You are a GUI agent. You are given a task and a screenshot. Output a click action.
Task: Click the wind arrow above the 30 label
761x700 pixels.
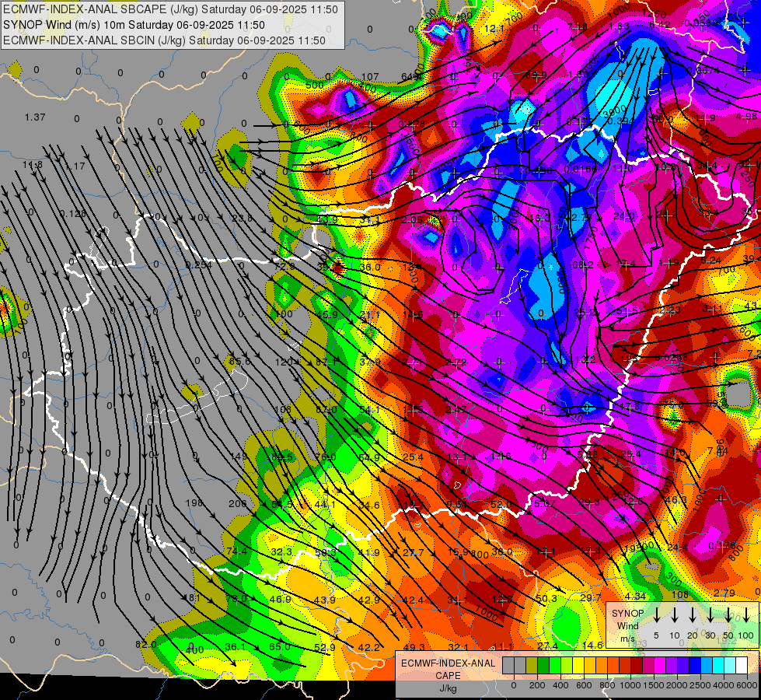point(710,615)
